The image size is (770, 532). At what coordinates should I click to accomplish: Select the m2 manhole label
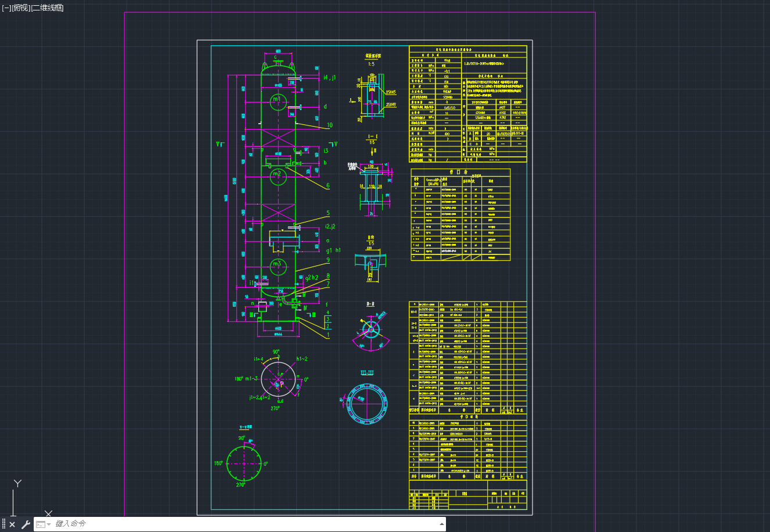coord(276,174)
